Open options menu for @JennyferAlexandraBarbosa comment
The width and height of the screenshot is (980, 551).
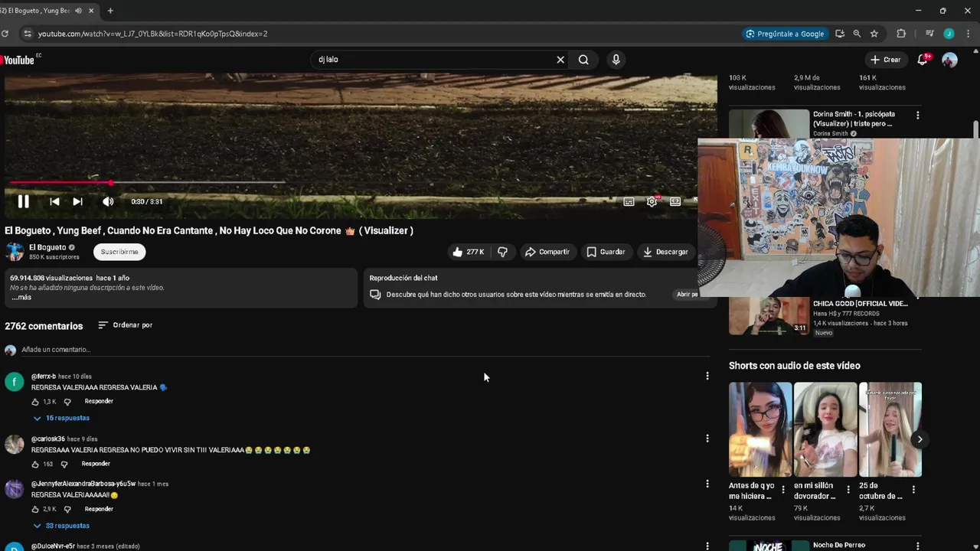[x=707, y=484]
